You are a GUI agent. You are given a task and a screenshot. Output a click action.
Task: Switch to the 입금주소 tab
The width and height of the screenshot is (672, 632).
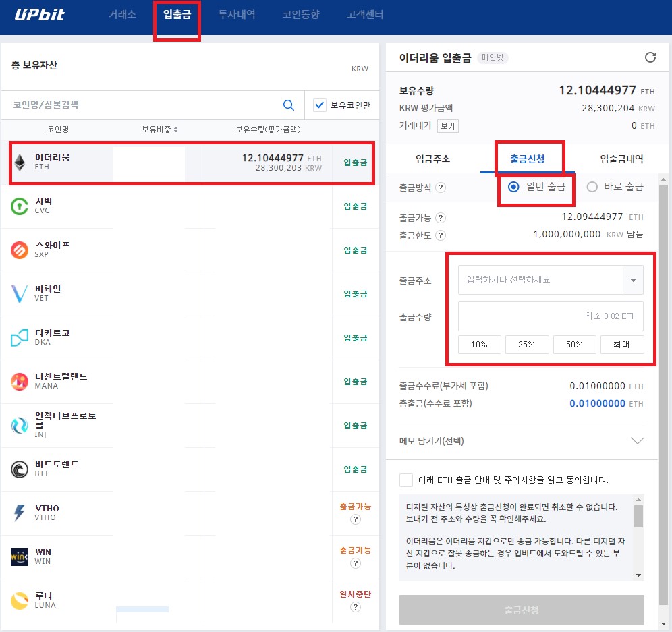point(433,159)
